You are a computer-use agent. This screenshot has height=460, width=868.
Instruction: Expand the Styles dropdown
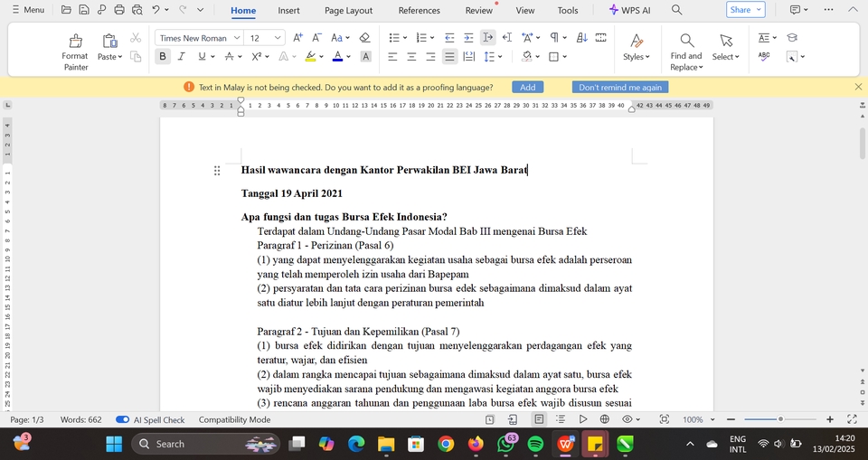[x=636, y=56]
